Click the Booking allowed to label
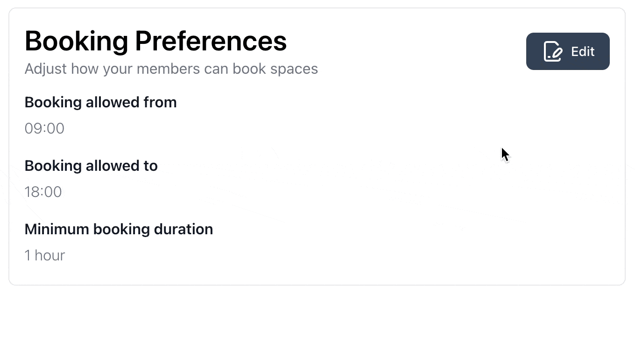Image resolution: width=635 pixels, height=364 pixels. pyautogui.click(x=91, y=166)
